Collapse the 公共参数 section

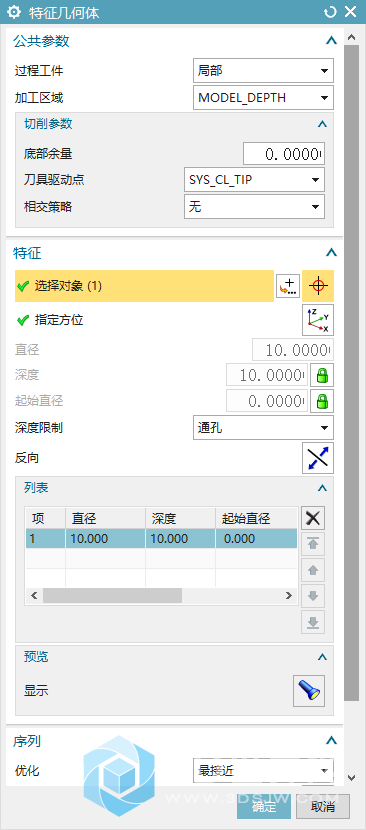332,41
